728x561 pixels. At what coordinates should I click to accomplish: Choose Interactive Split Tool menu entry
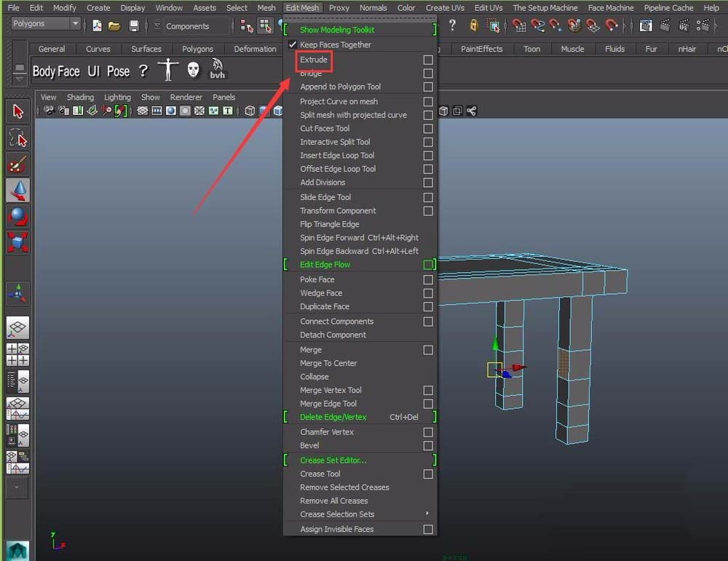pyautogui.click(x=335, y=142)
